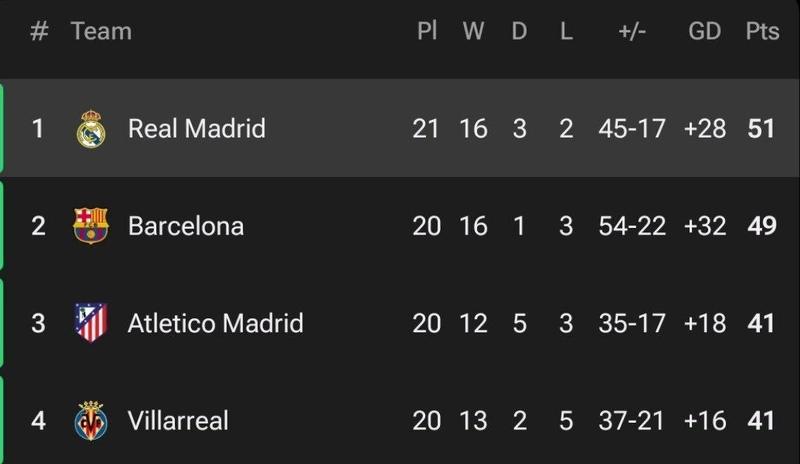Viewport: 800px width, 464px height.
Task: Click the Barcelona club crest
Action: [91, 226]
